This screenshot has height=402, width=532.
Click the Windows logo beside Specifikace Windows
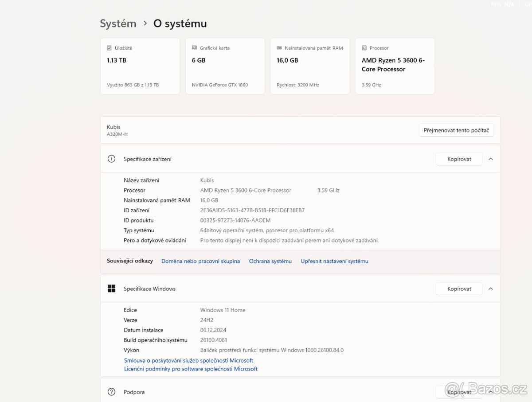111,289
